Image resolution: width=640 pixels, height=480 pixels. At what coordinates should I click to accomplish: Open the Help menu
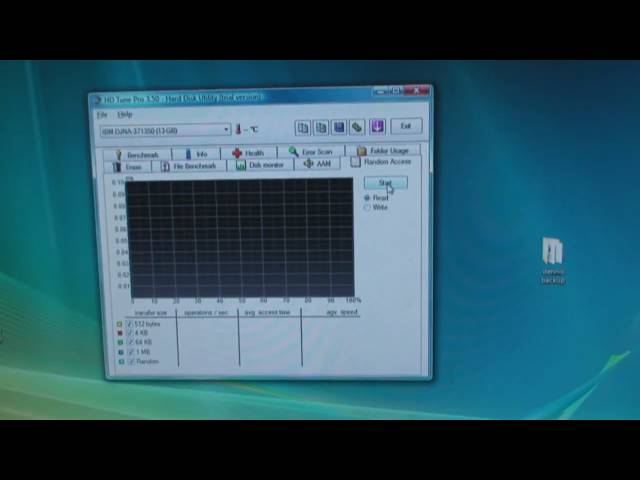pos(124,115)
